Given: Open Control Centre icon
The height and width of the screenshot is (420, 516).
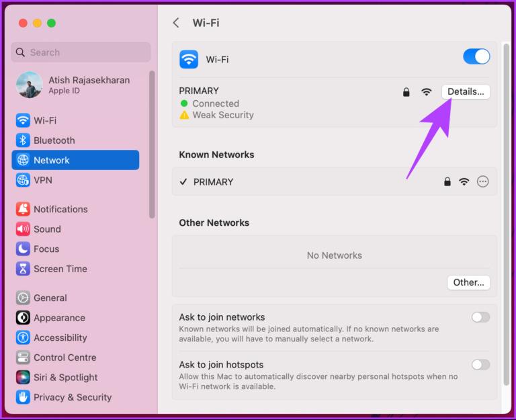Looking at the screenshot, I should coord(23,358).
